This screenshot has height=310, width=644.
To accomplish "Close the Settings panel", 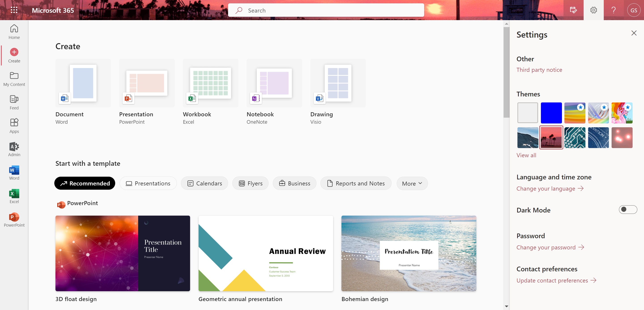I will [634, 33].
